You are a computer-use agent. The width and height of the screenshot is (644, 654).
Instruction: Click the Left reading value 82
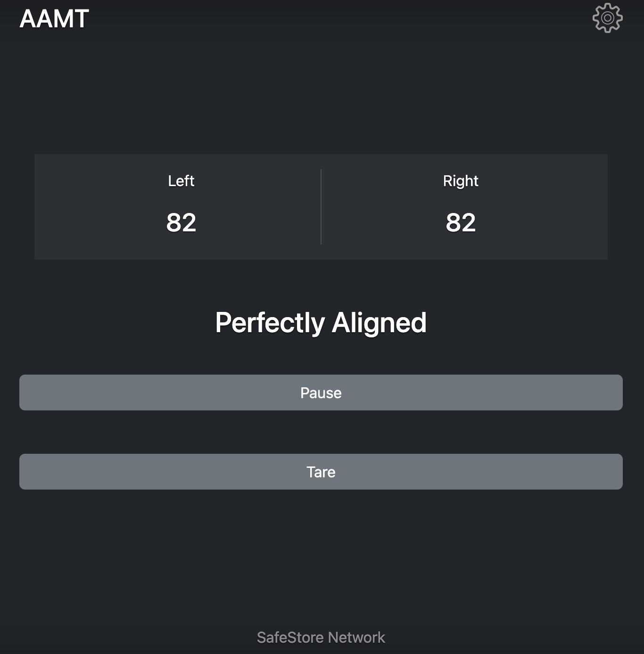coord(181,222)
